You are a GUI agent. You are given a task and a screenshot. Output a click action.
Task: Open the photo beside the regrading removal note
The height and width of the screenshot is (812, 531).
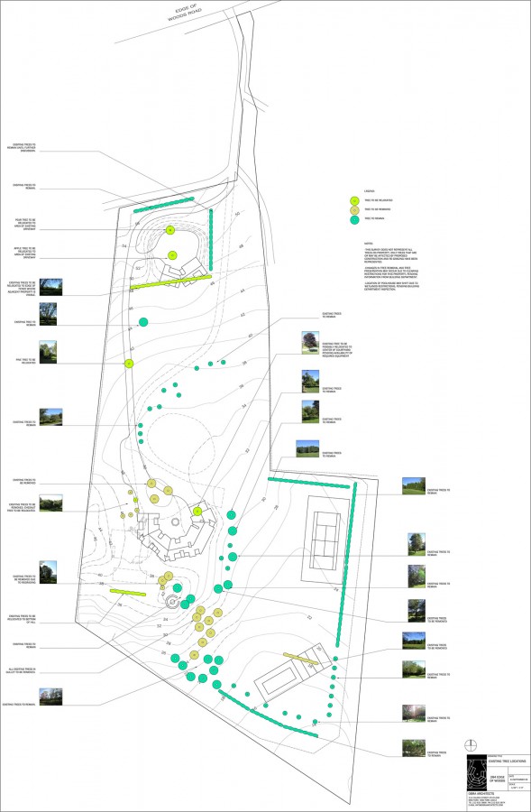click(48, 572)
